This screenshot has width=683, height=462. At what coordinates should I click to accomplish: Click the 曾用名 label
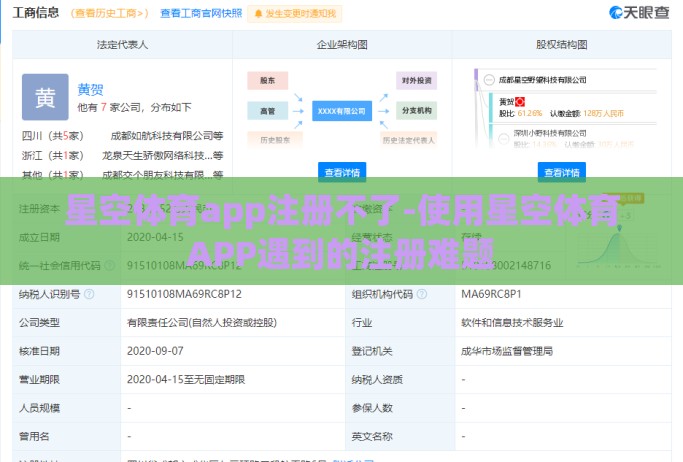[x=34, y=436]
